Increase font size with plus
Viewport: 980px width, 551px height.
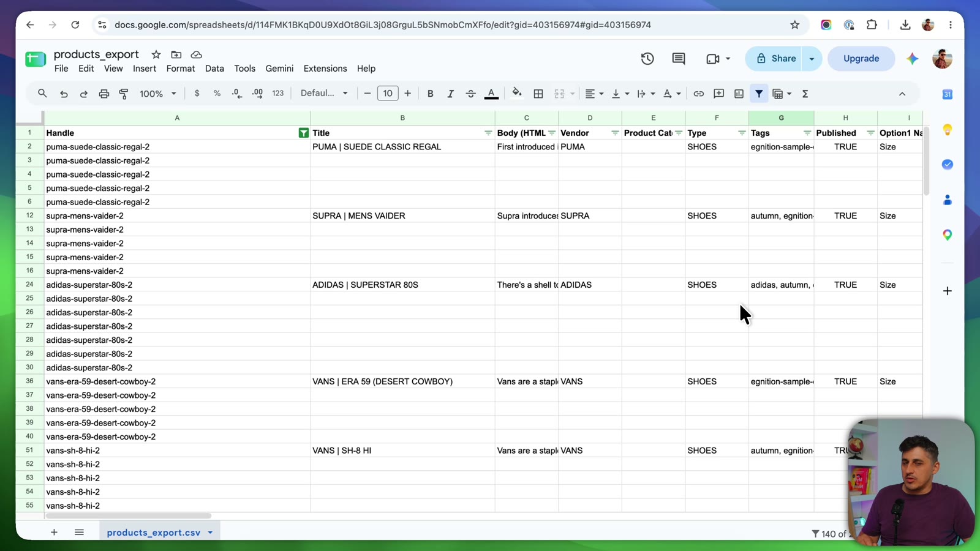(408, 94)
